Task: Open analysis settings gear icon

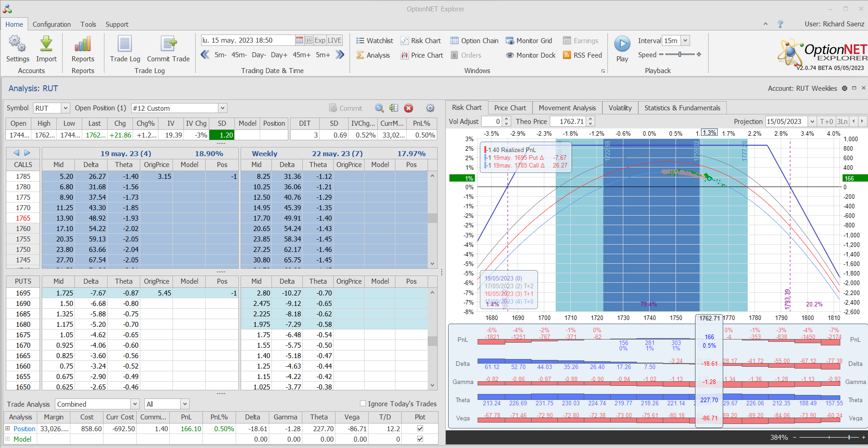Action: pyautogui.click(x=430, y=108)
